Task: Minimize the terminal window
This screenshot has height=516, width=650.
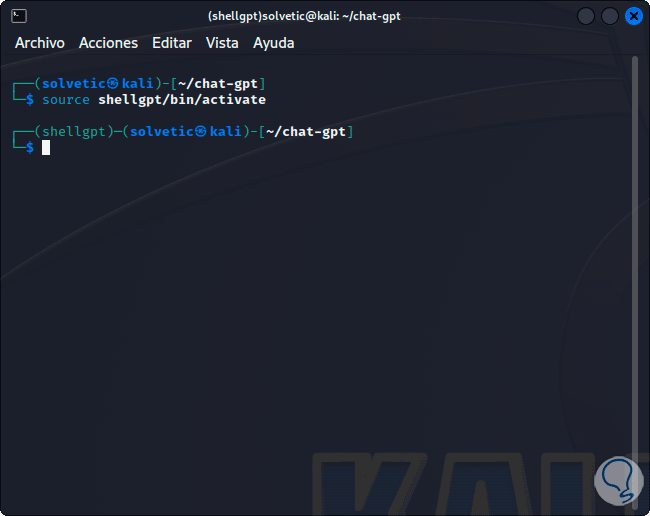Action: (586, 16)
